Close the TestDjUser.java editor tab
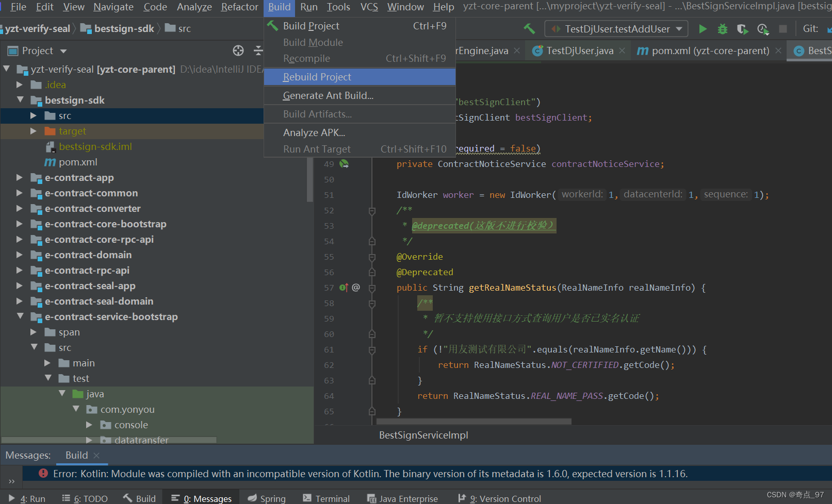This screenshot has height=504, width=832. point(622,51)
